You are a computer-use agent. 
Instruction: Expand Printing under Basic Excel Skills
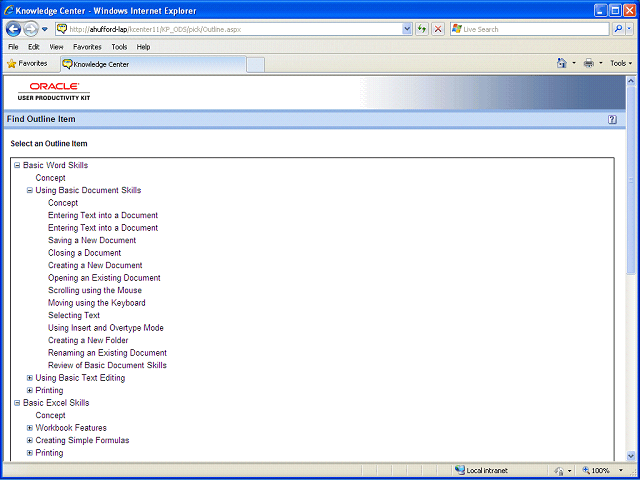[29, 453]
